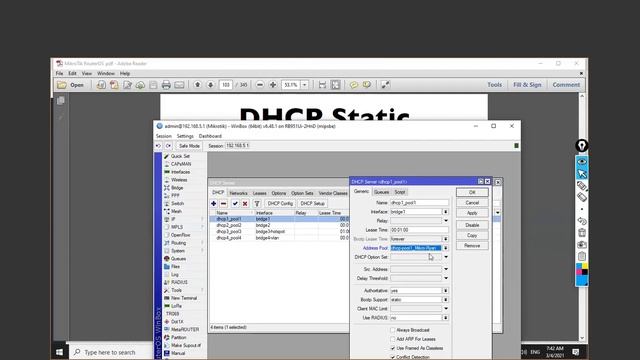Click Apply in the DHCP Server dialog
This screenshot has height=360, width=640.
coord(472,213)
